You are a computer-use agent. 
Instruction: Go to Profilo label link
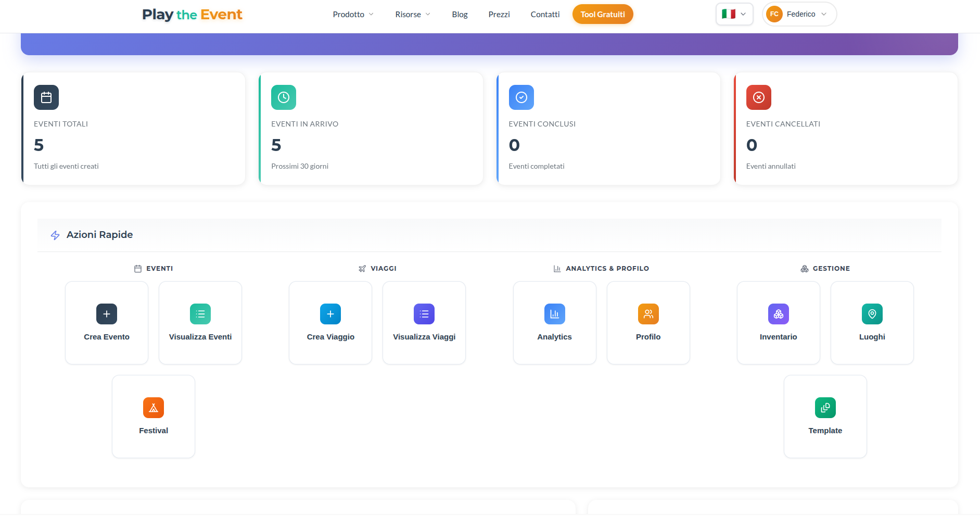coord(648,337)
